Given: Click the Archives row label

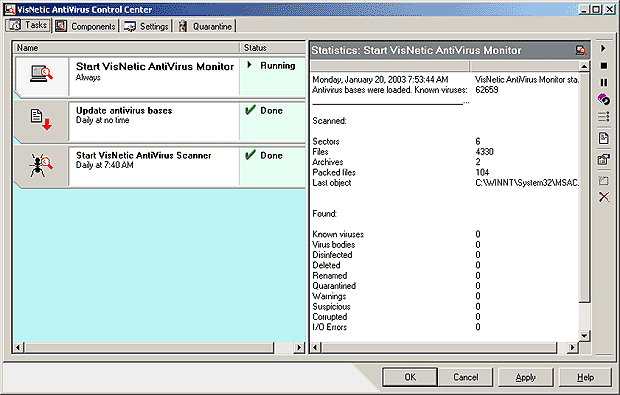Looking at the screenshot, I should [x=328, y=162].
